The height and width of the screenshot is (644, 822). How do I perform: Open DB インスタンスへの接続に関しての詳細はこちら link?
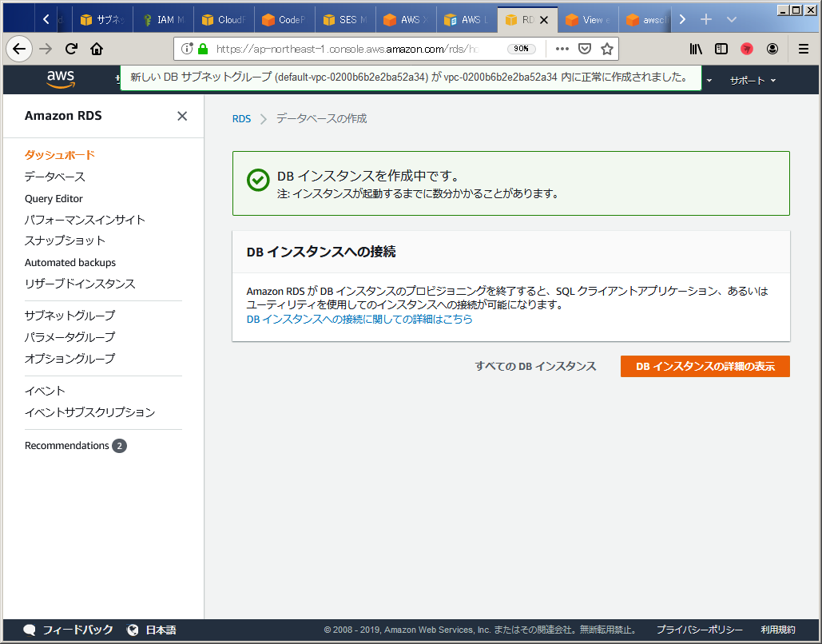point(359,319)
